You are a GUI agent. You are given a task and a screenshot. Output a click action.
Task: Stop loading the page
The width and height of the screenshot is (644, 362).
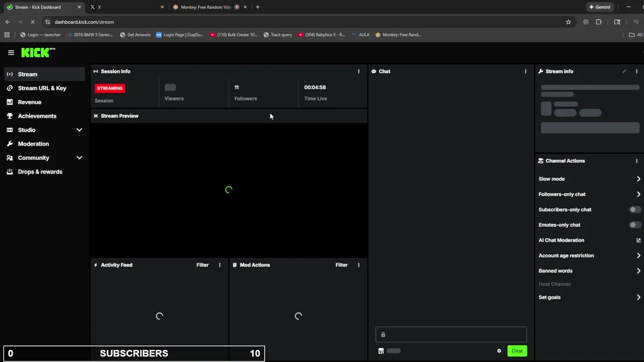click(x=33, y=22)
